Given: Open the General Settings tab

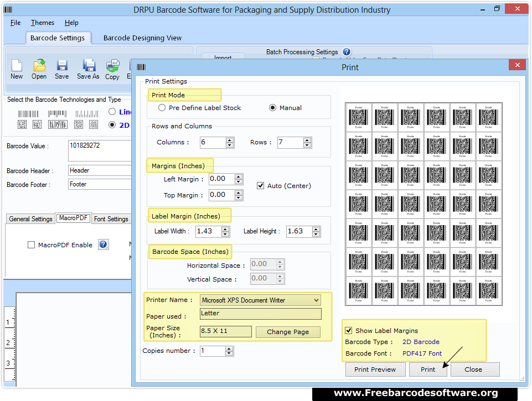Looking at the screenshot, I should coord(30,219).
